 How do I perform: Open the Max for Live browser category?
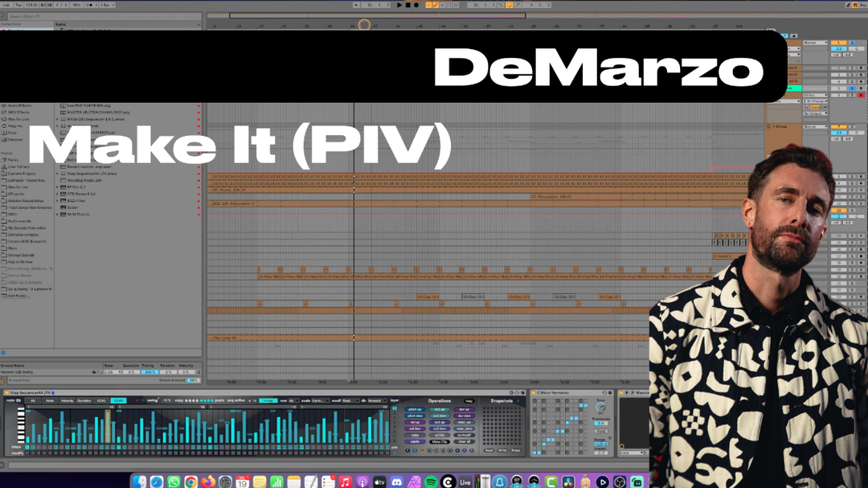[19, 119]
